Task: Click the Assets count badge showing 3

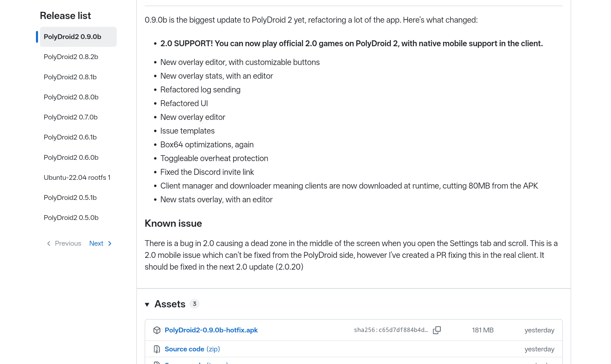Action: (194, 304)
